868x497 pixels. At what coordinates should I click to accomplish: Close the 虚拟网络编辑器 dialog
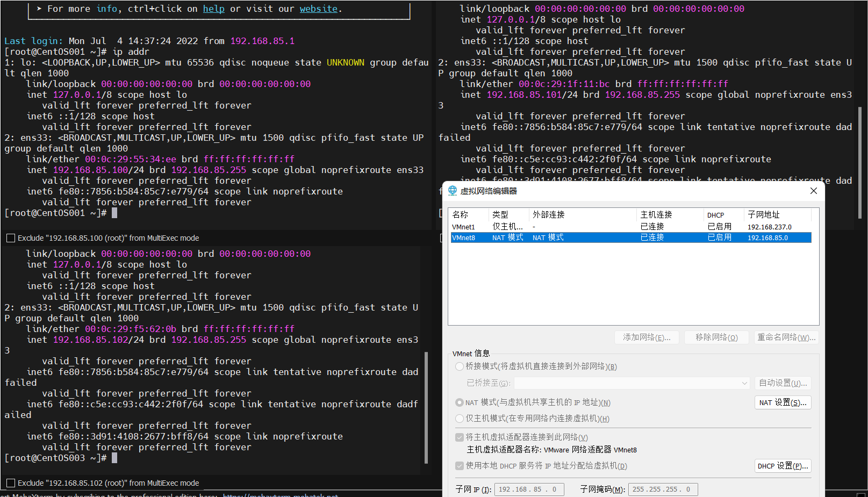click(x=813, y=191)
